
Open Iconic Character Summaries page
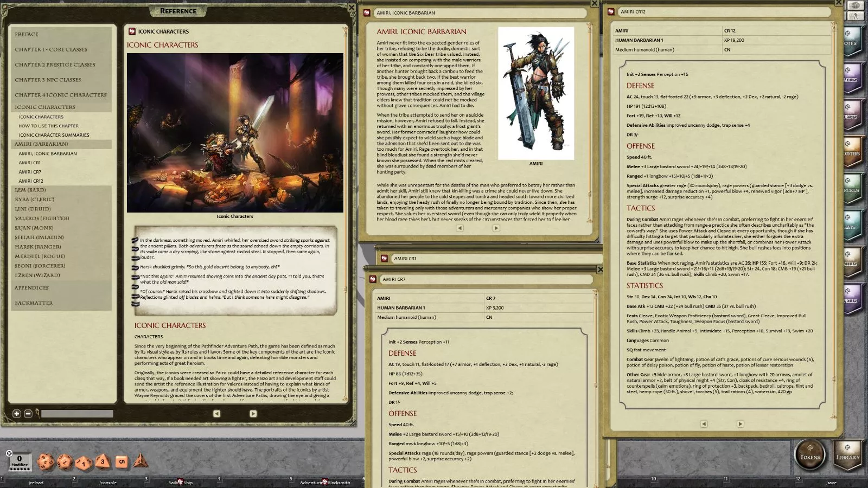point(54,135)
